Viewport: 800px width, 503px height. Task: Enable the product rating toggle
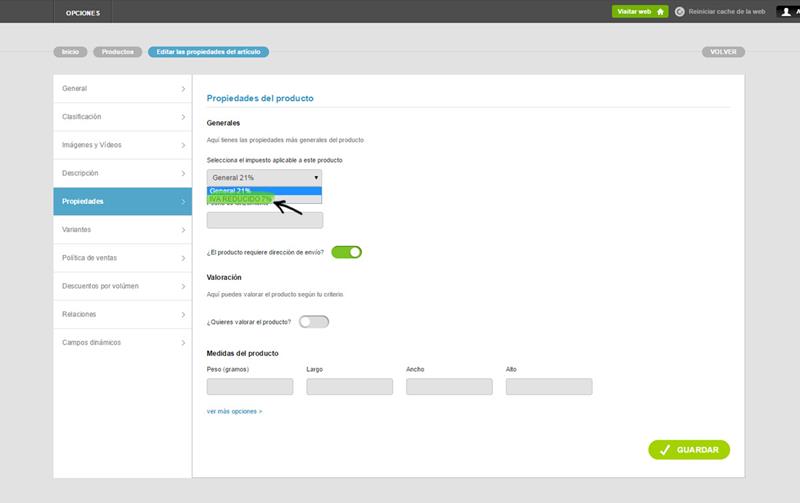[x=313, y=322]
